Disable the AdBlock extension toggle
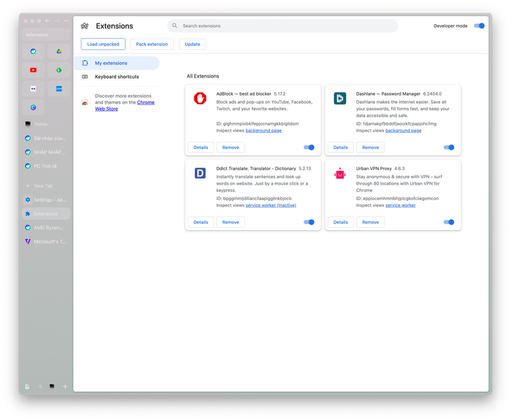The image size is (511, 420). point(309,148)
